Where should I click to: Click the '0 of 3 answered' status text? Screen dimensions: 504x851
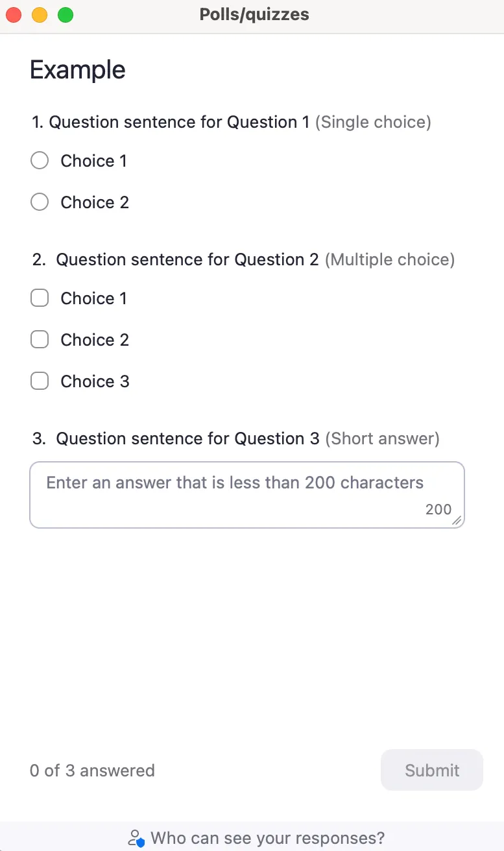[x=92, y=771]
